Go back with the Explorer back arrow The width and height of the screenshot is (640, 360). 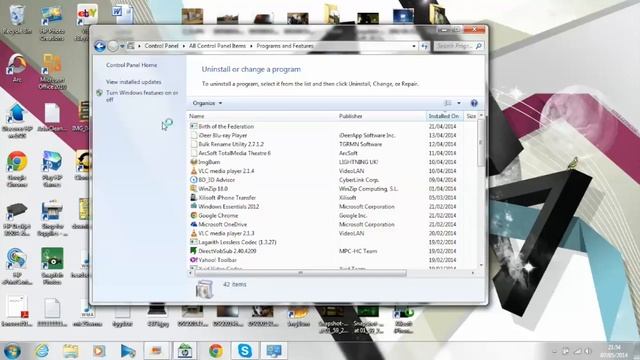pyautogui.click(x=100, y=46)
